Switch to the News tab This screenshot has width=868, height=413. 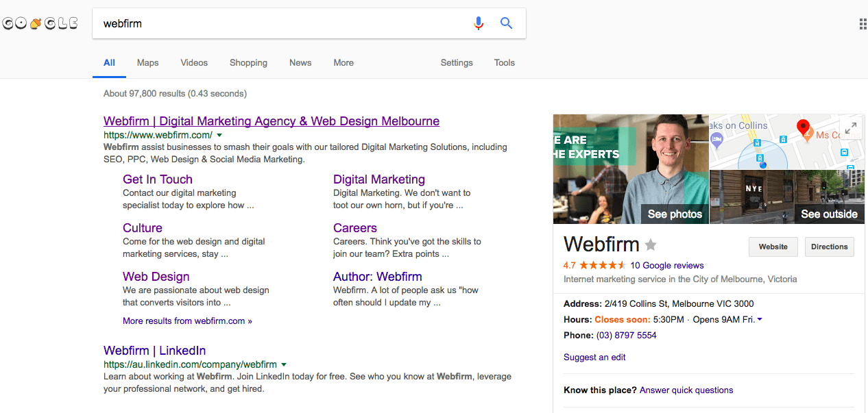click(x=300, y=62)
